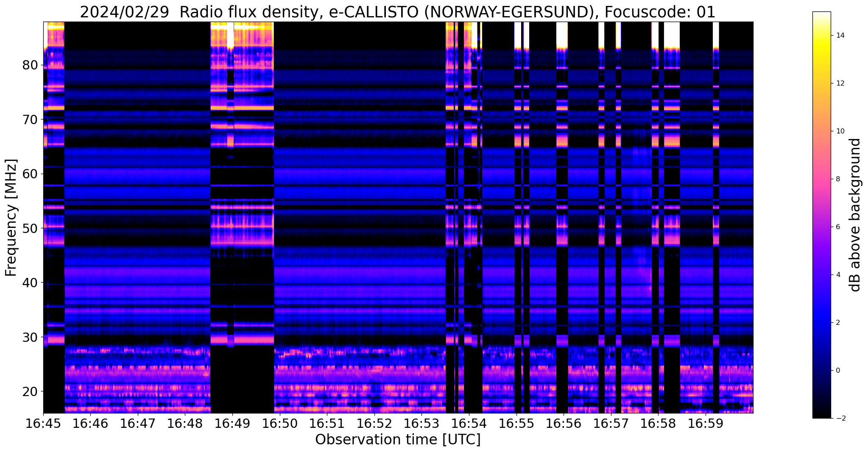Click the 30 MHz frequency tick label
Viewport: 868px width, 452px height.
click(31, 337)
